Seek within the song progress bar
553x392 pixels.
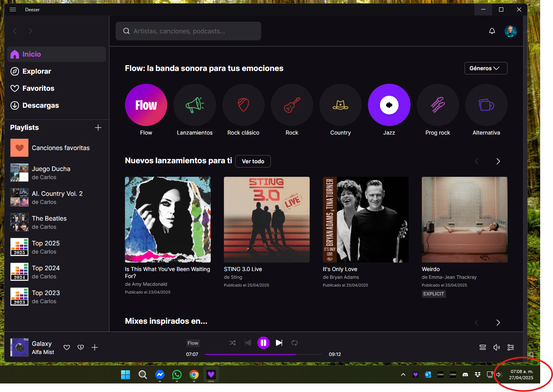pos(263,354)
